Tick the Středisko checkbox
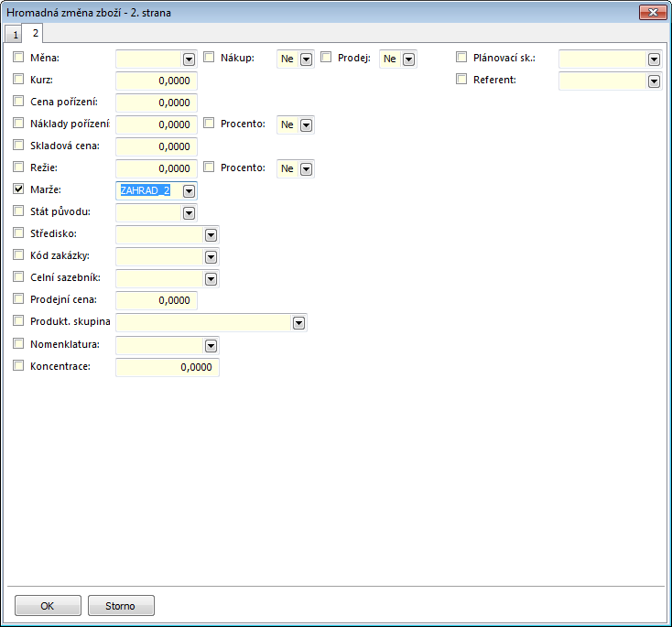672x627 pixels. point(18,232)
